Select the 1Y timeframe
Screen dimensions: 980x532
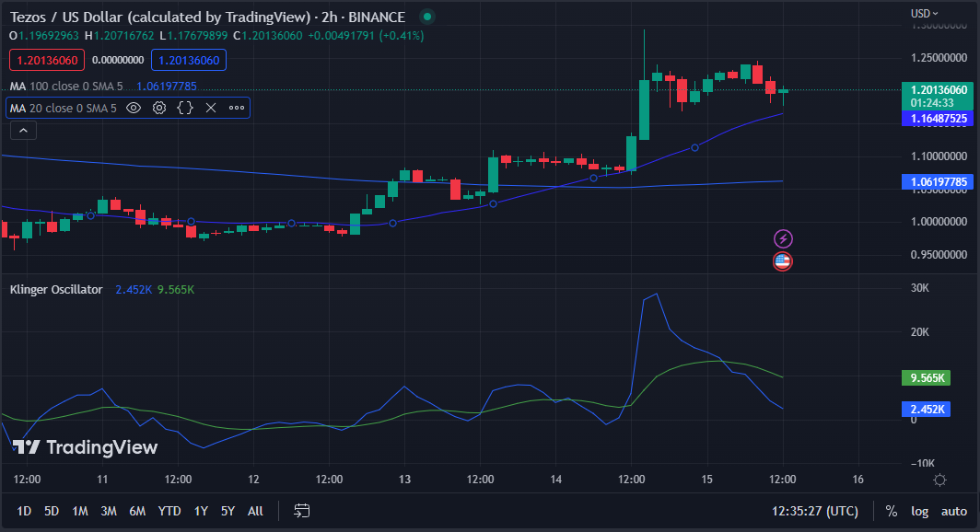tap(201, 510)
